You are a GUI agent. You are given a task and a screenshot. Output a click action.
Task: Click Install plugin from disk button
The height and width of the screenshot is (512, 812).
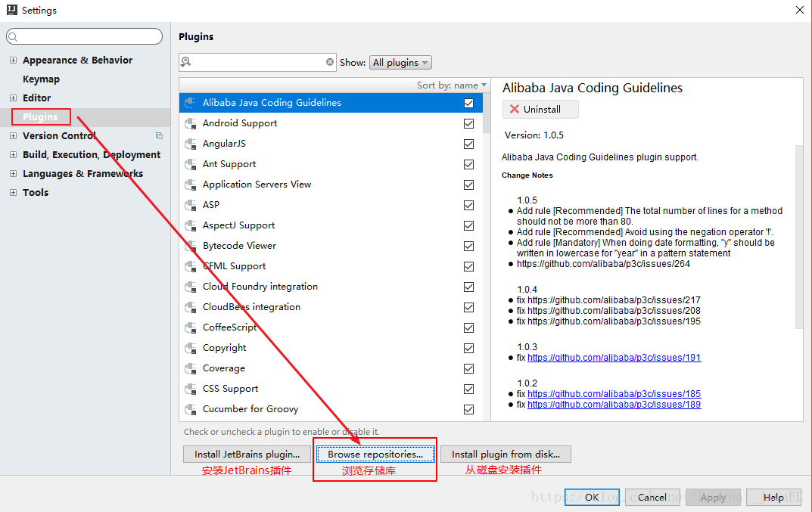coord(506,454)
